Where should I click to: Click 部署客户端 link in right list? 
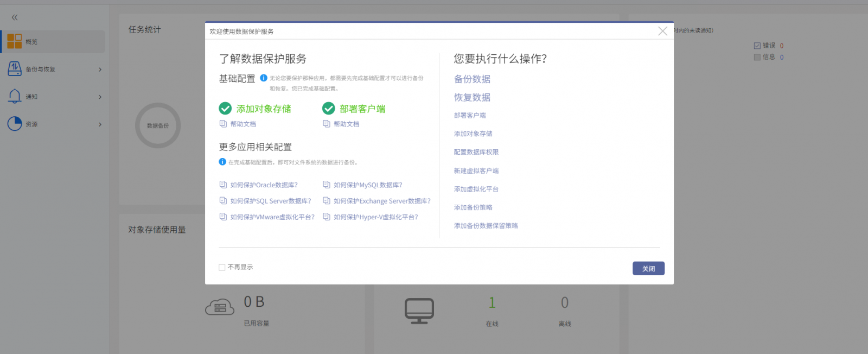[470, 115]
